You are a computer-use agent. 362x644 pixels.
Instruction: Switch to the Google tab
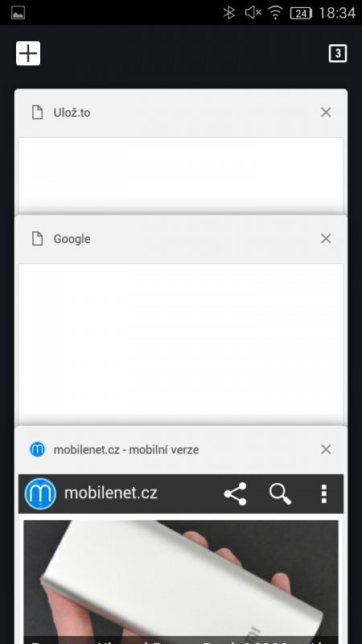tap(72, 238)
